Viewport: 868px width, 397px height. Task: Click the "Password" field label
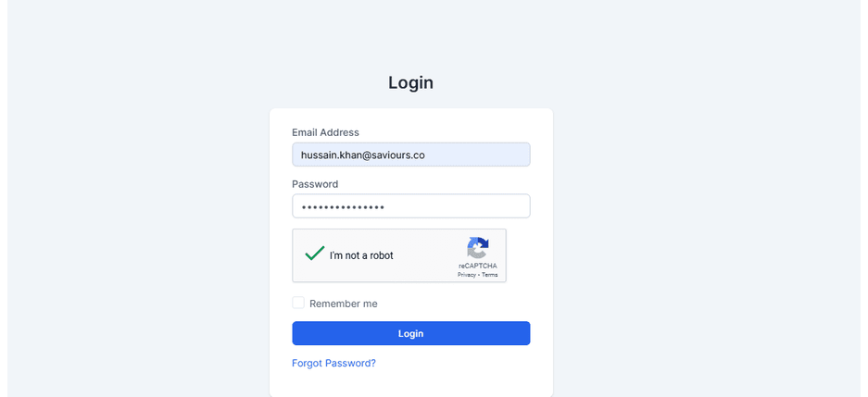[315, 184]
